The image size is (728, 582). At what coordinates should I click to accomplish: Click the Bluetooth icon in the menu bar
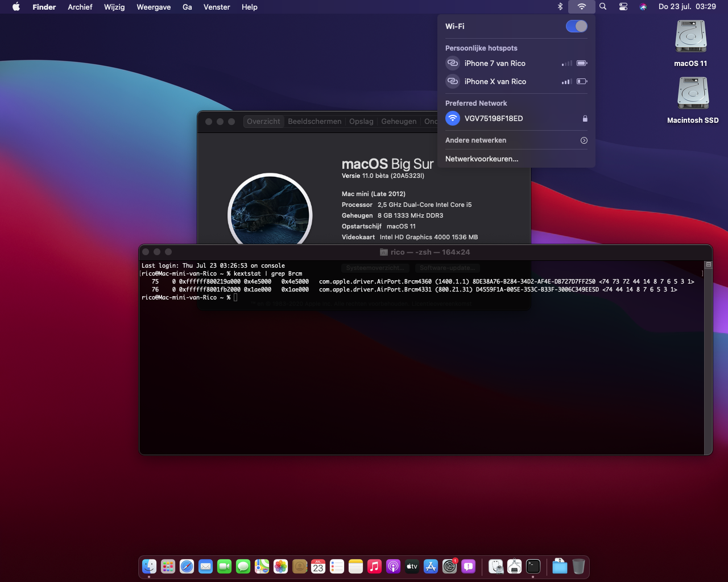click(x=560, y=7)
